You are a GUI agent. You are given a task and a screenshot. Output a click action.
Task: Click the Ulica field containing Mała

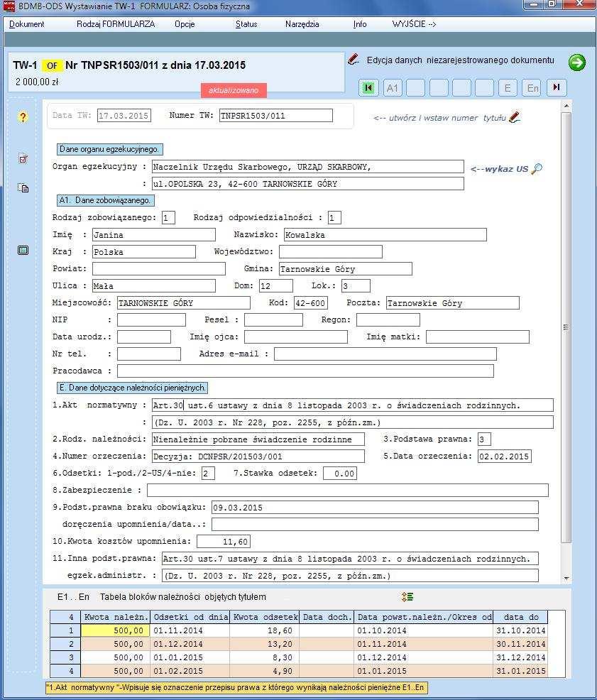click(x=153, y=285)
